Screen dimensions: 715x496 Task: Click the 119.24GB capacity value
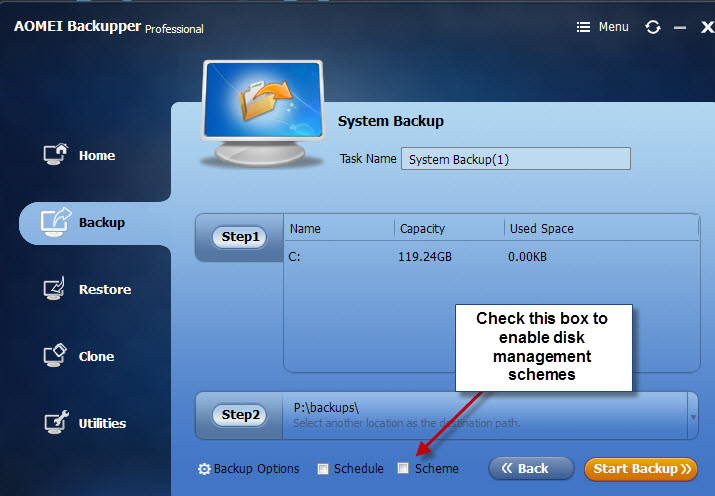coord(425,257)
